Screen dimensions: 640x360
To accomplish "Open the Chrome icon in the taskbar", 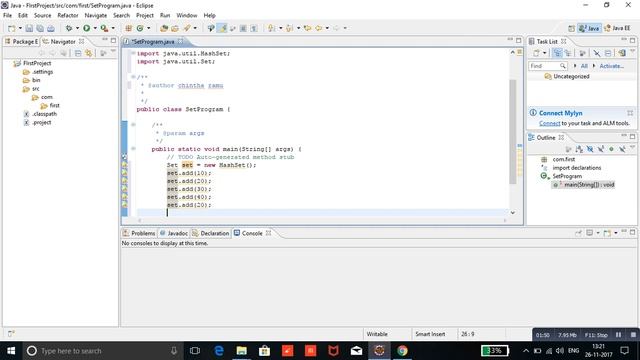I will 402,351.
